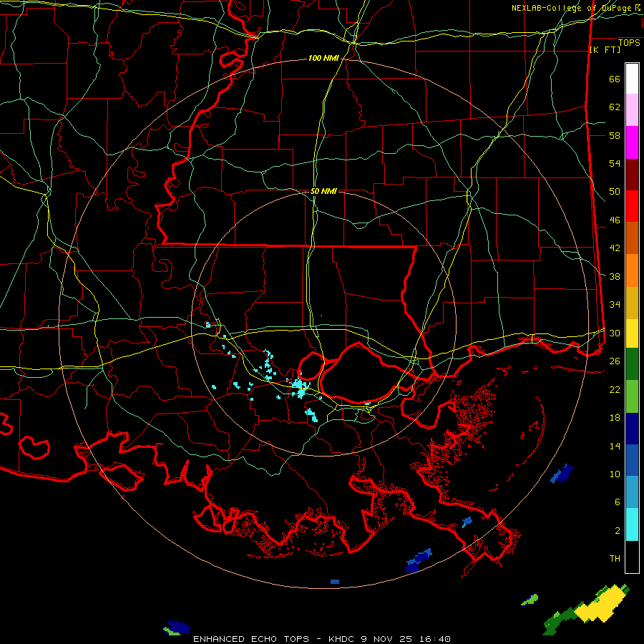Pick the light green legend swatch
Viewport: 644px width, 644px height.
[632, 396]
